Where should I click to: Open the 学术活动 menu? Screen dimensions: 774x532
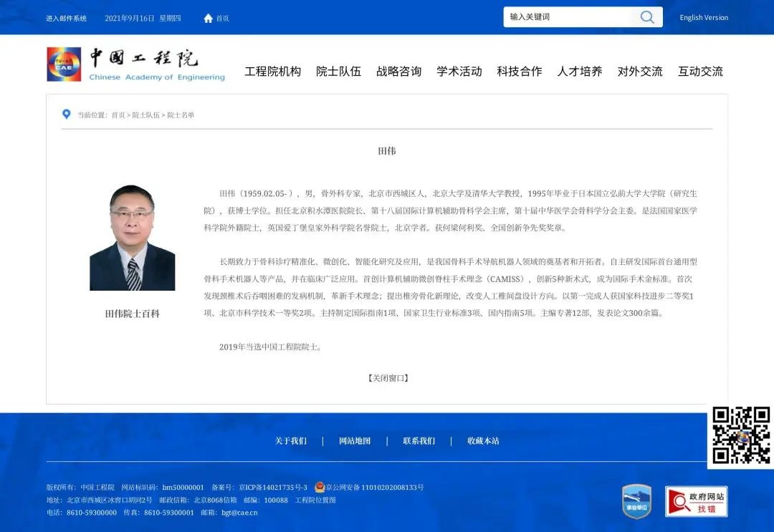(x=459, y=72)
